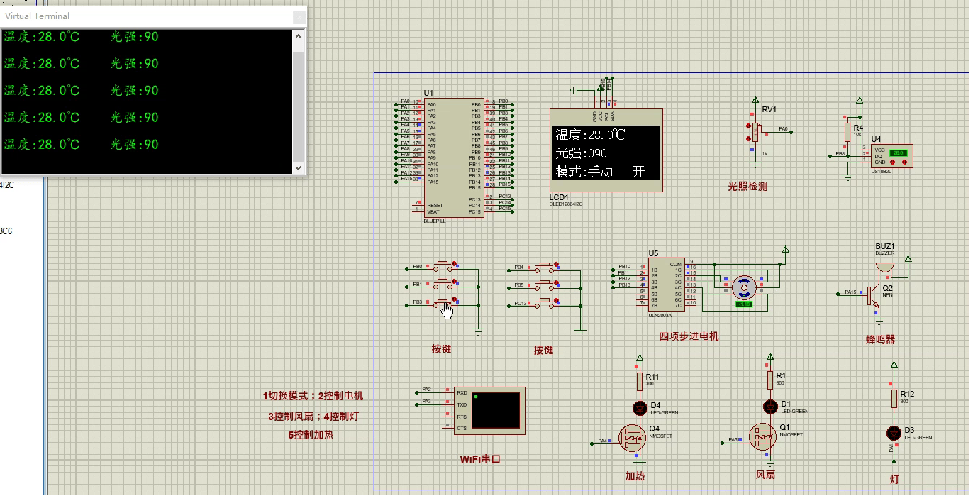Click the Virtual Terminal title bar
Viewport: 969px width, 495px height.
click(x=150, y=17)
